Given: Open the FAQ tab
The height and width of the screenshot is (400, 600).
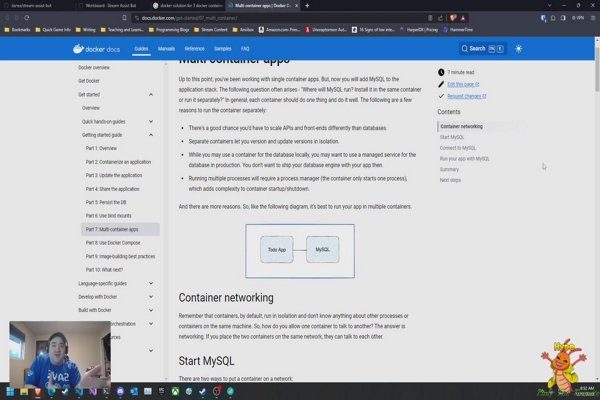Looking at the screenshot, I should tap(245, 49).
